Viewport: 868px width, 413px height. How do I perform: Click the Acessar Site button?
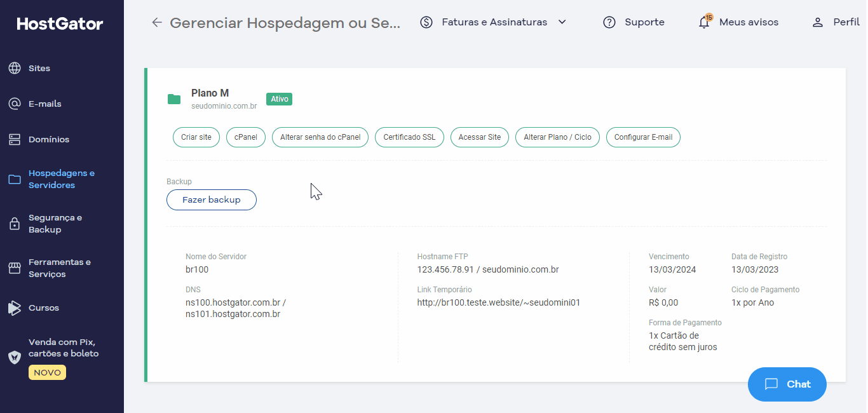(x=480, y=137)
